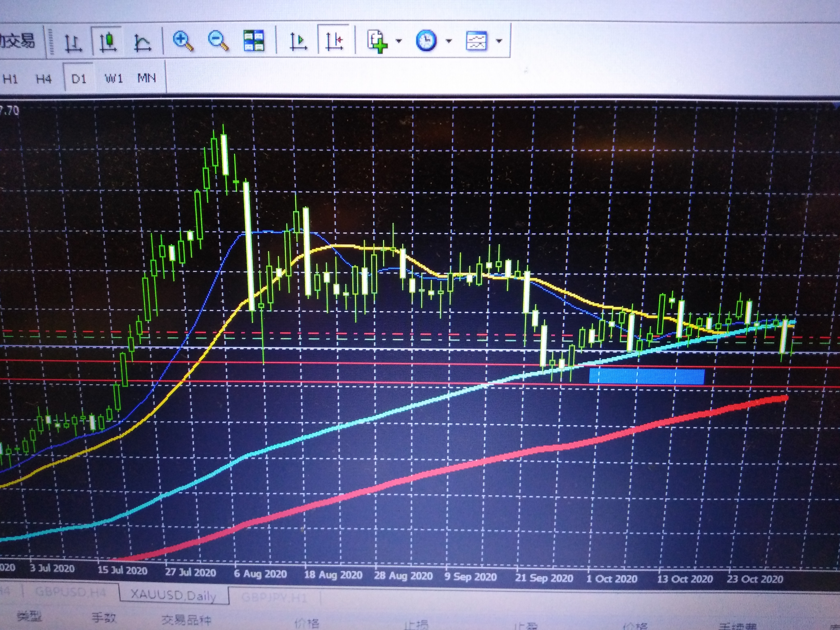Click the periodicity clock icon
This screenshot has width=840, height=630.
click(x=426, y=41)
